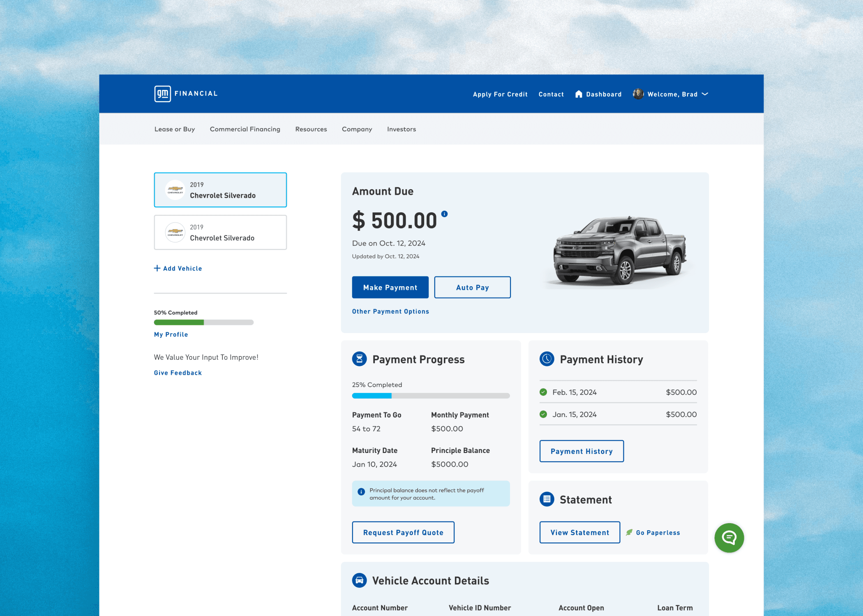Viewport: 863px width, 616px height.
Task: Open the Resources menu
Action: coord(311,129)
